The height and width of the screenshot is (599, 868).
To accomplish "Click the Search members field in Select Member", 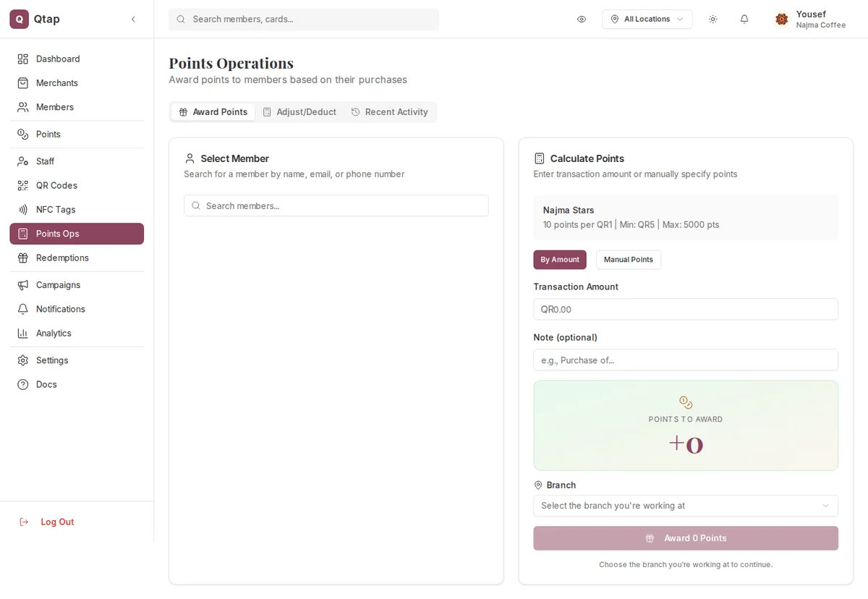I will coord(336,205).
